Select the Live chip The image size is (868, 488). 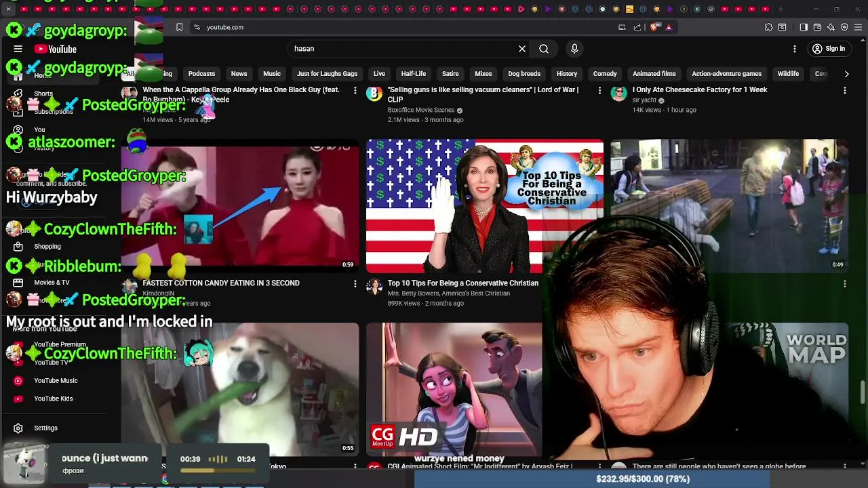379,74
